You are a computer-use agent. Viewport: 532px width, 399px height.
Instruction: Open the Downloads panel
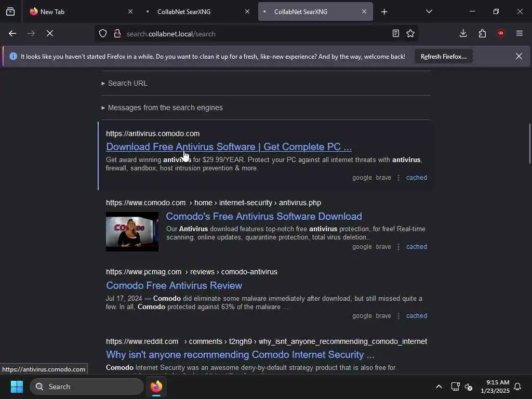tap(463, 33)
